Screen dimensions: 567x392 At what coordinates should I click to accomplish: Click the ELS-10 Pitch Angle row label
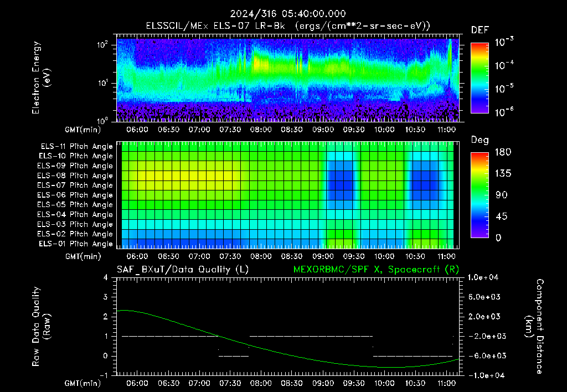click(x=76, y=156)
